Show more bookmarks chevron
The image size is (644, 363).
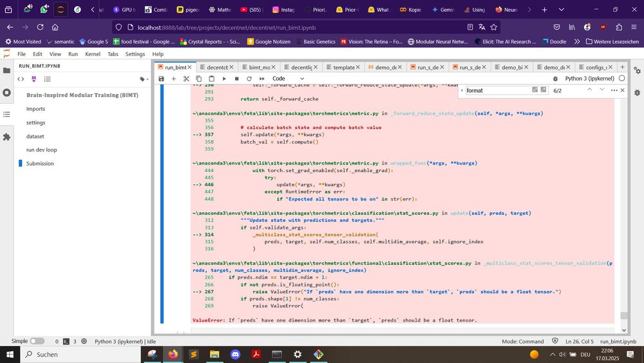tap(576, 41)
